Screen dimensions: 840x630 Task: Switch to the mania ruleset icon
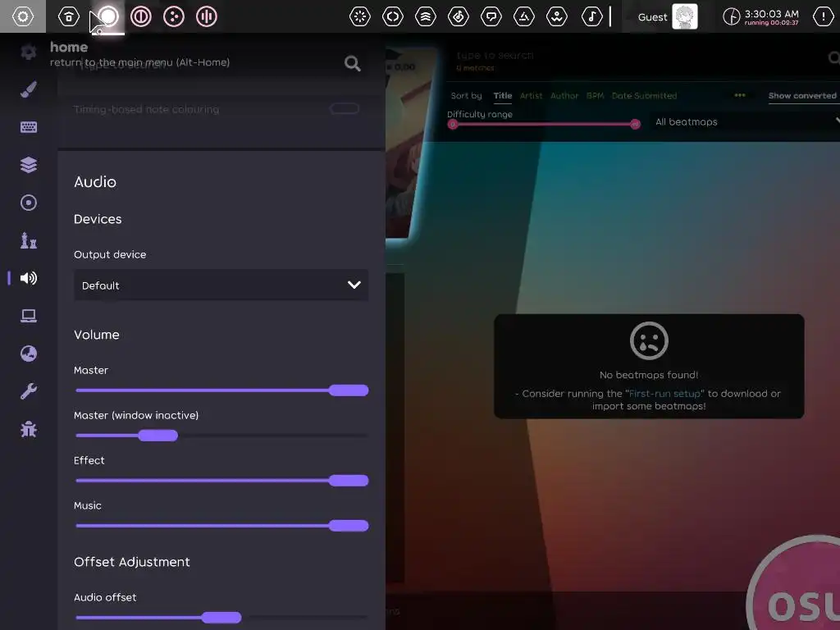(206, 16)
